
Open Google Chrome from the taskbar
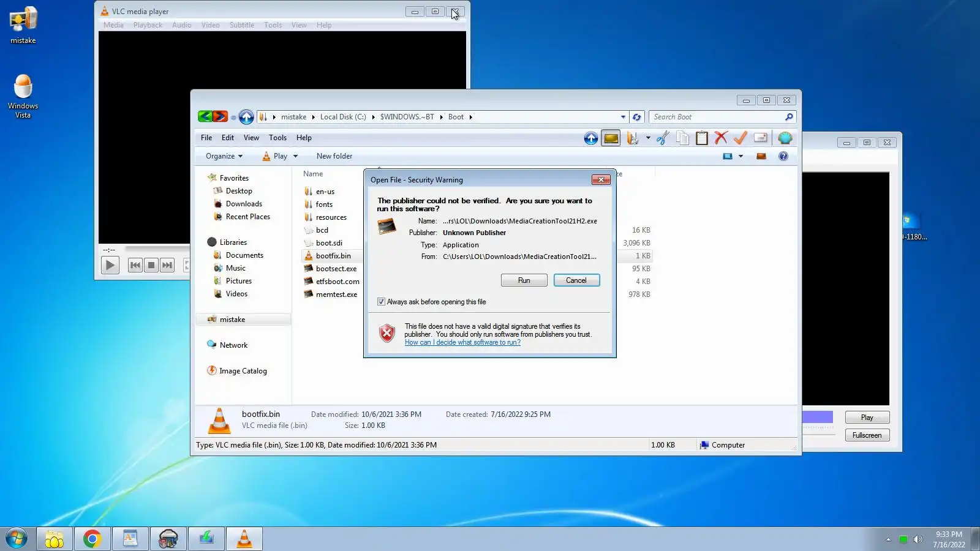coord(92,539)
